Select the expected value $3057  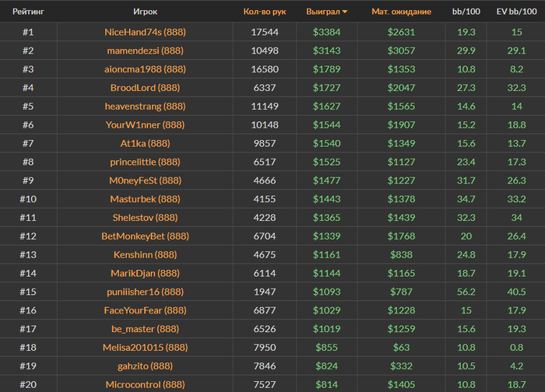tap(402, 51)
